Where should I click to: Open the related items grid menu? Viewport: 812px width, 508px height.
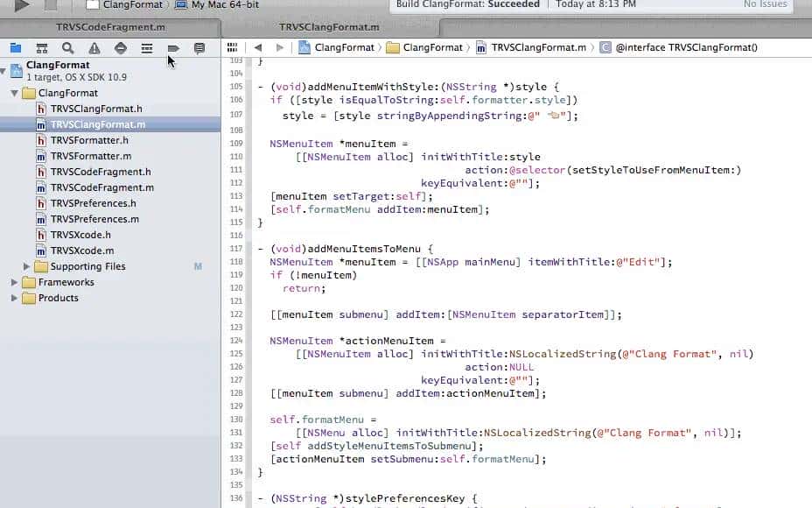232,47
